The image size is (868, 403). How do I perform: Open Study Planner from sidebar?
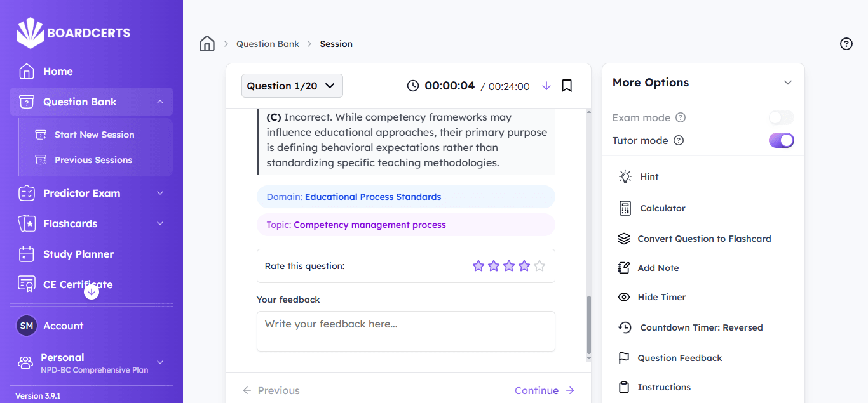(78, 254)
